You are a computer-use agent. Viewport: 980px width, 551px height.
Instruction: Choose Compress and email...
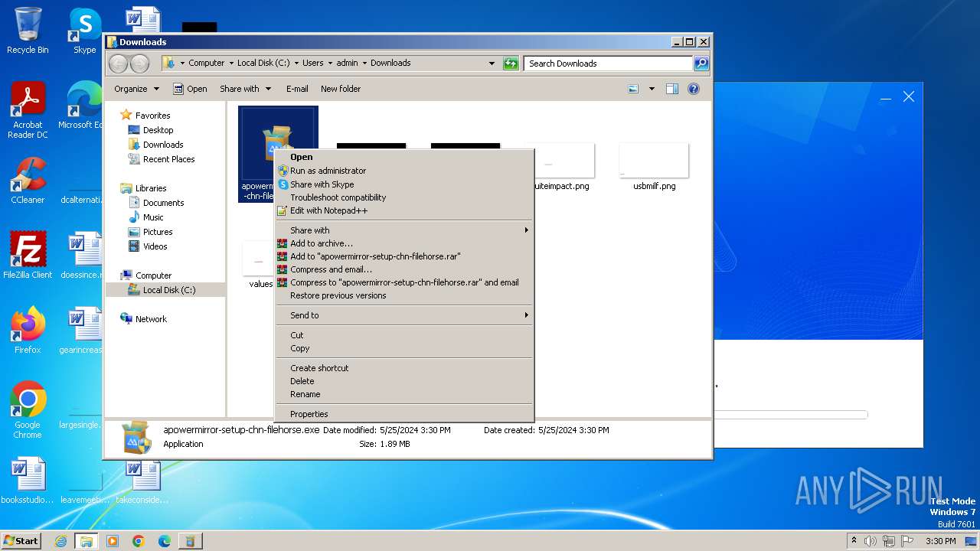403,269
